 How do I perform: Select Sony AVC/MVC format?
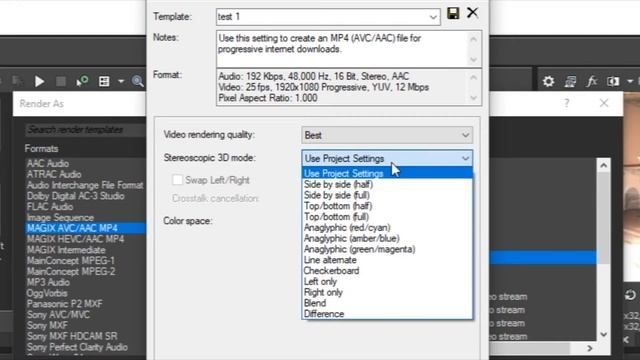[x=58, y=315]
